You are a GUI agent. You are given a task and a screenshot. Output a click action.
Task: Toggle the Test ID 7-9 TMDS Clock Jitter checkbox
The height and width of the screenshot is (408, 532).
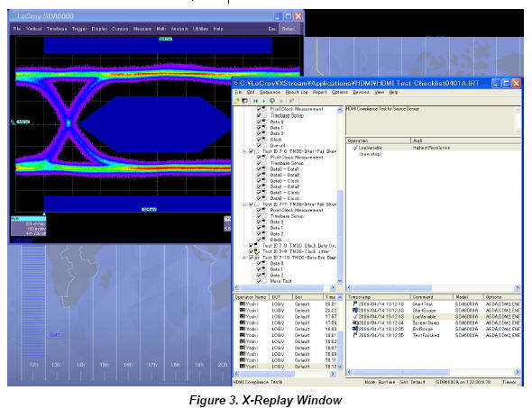(252, 251)
